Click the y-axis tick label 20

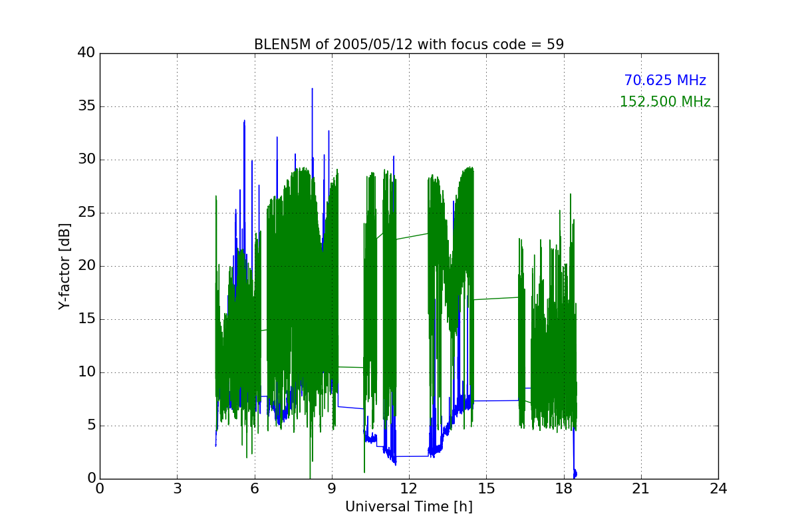(x=86, y=266)
